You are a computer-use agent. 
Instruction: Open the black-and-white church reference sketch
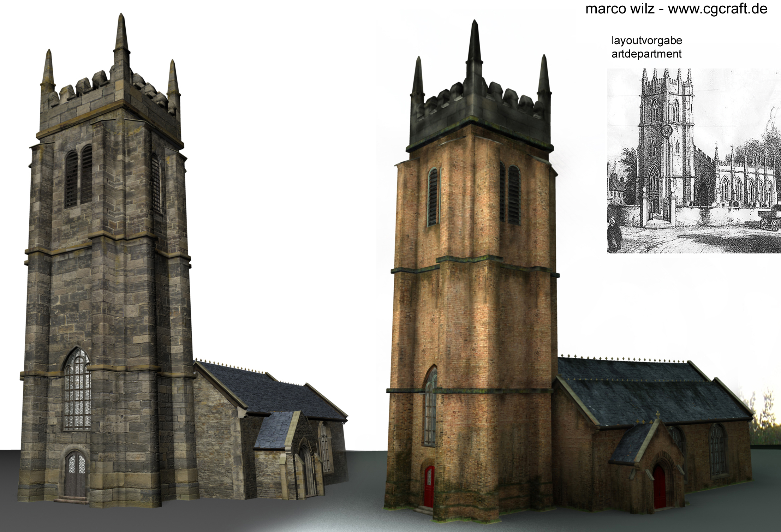[x=694, y=161]
